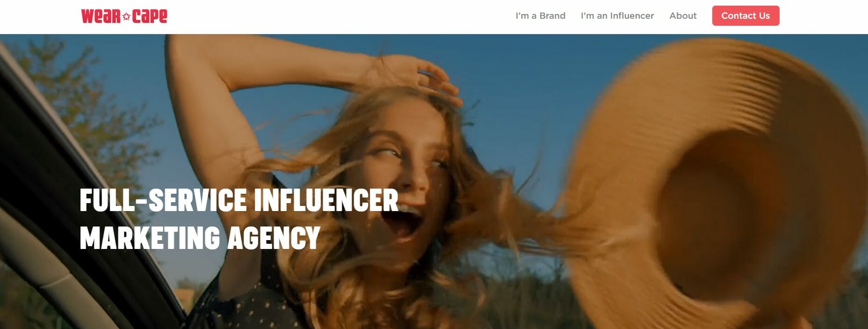
Task: Click the Wear Cape logo
Action: pyautogui.click(x=124, y=16)
